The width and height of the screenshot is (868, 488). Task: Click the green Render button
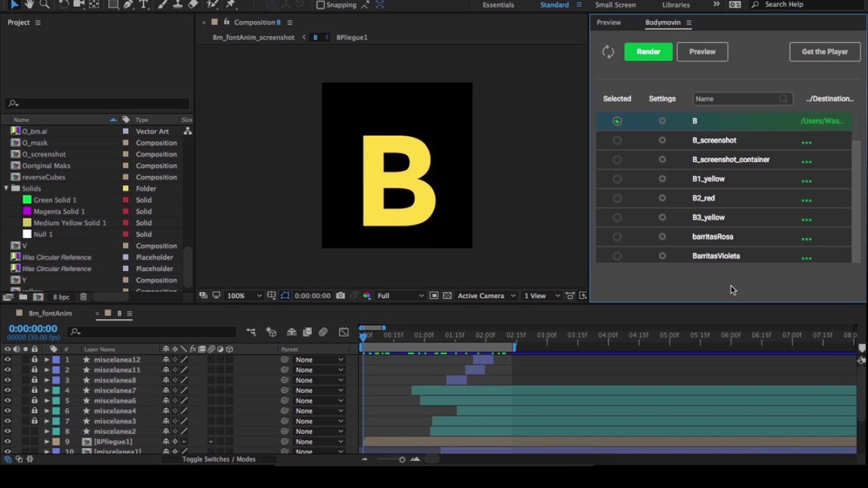648,52
